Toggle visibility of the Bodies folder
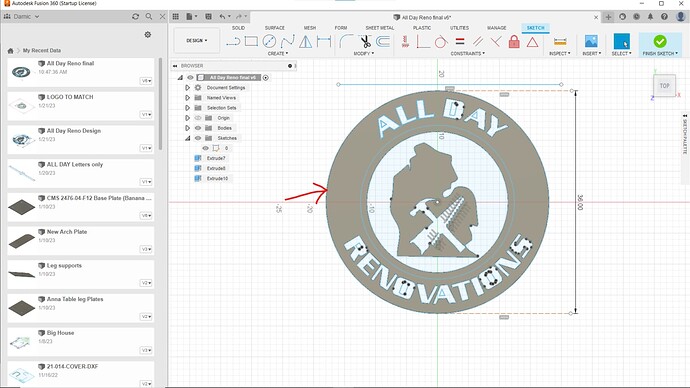690x388 pixels. 198,128
